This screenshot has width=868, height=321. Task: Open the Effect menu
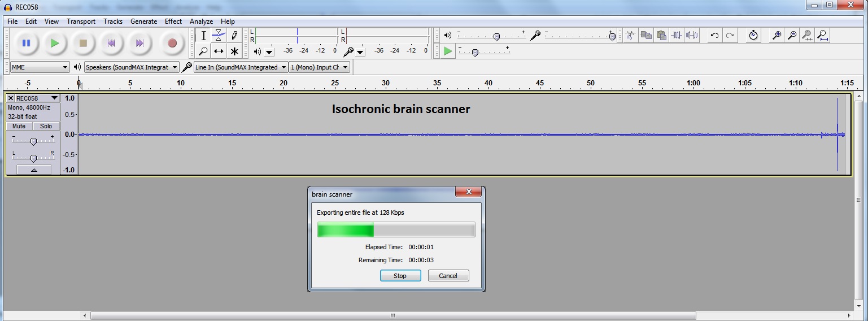pos(173,21)
